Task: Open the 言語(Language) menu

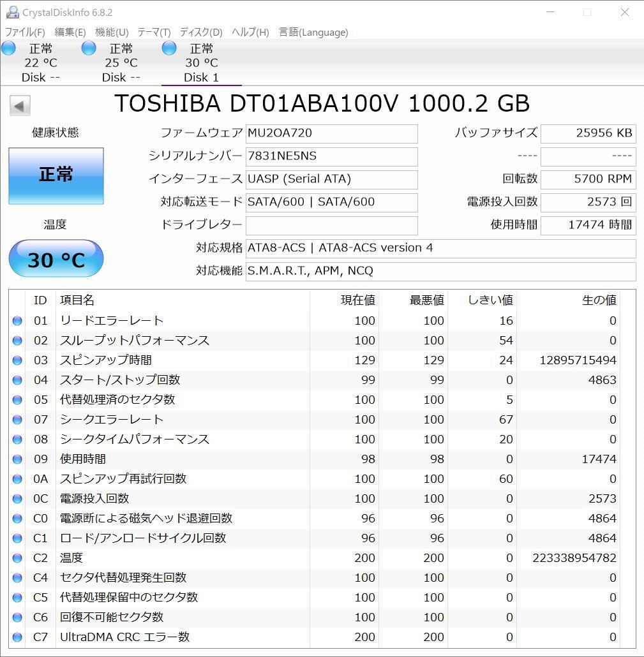Action: [313, 33]
